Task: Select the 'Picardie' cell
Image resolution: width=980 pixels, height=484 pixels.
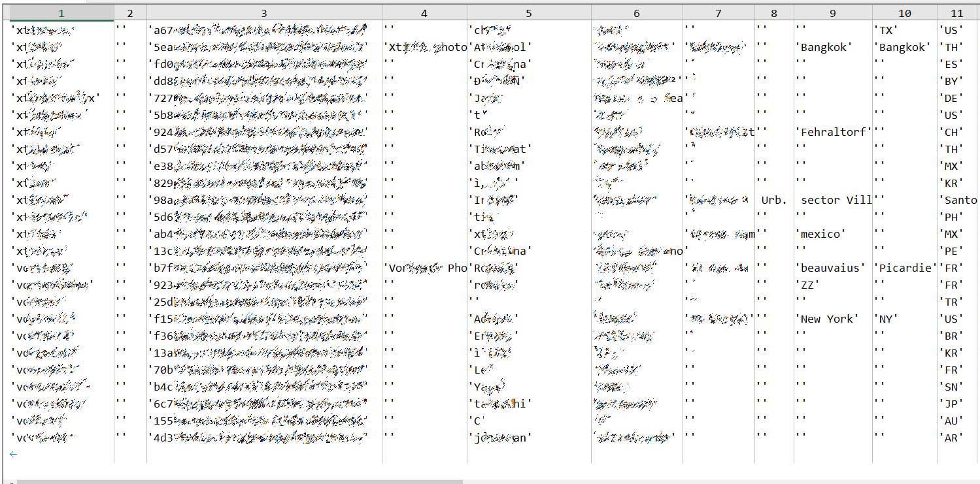Action: point(905,268)
